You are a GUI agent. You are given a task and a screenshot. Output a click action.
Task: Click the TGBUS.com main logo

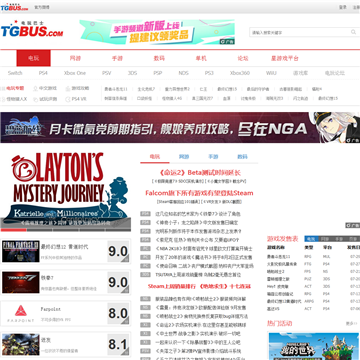pyautogui.click(x=32, y=29)
